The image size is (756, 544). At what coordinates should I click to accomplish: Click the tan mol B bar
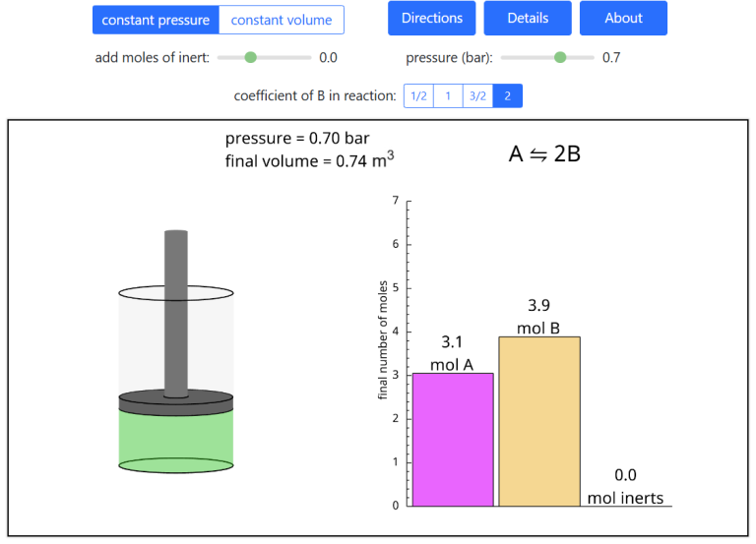point(539,421)
